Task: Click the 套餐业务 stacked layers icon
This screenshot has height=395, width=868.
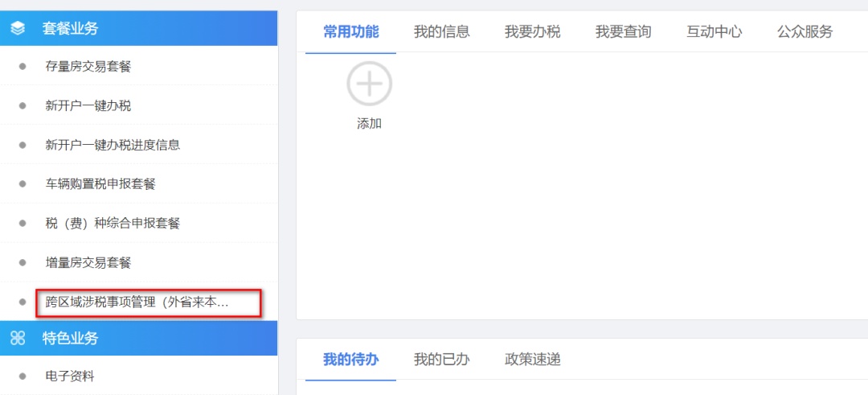Action: click(18, 28)
